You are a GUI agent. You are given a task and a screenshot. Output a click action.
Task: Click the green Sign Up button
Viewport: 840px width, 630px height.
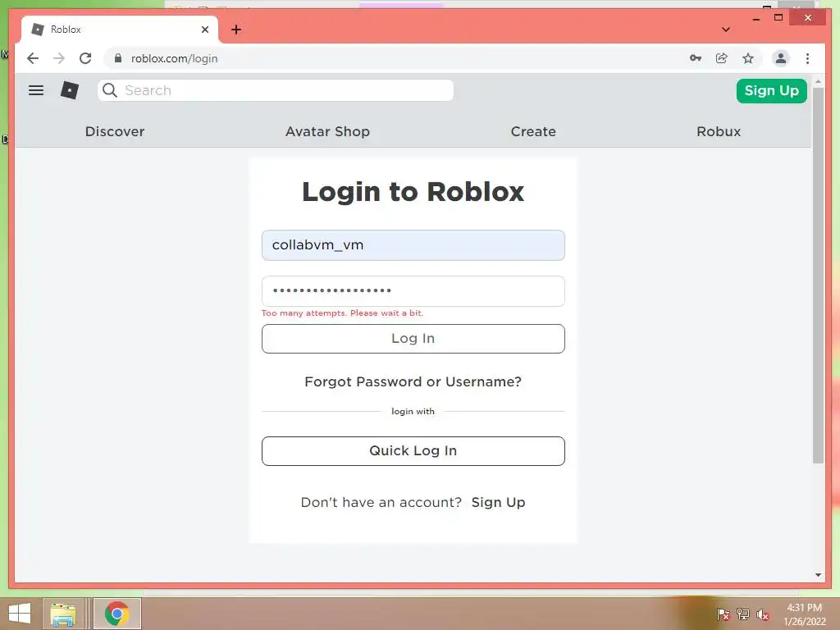[771, 90]
